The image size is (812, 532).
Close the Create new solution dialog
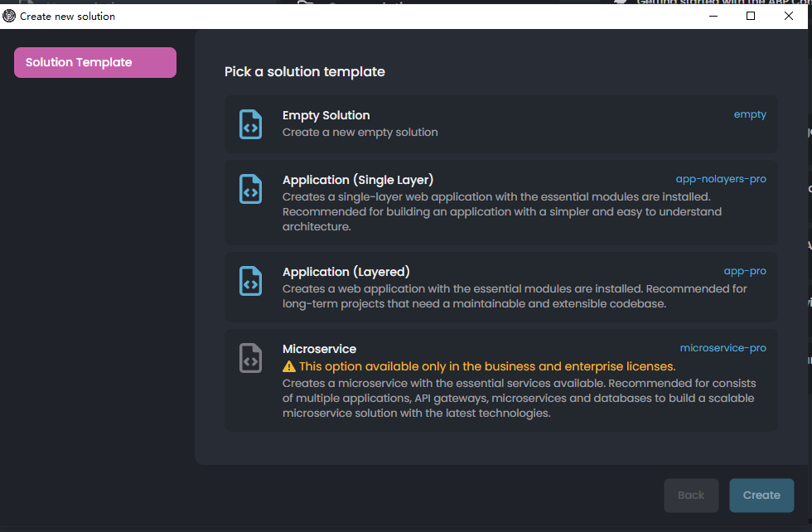tap(789, 16)
